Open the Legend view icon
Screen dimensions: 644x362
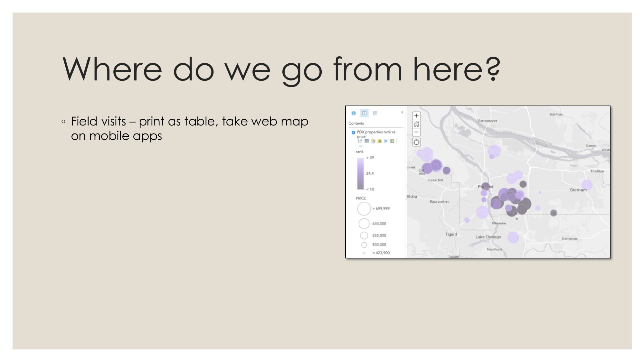[x=375, y=113]
